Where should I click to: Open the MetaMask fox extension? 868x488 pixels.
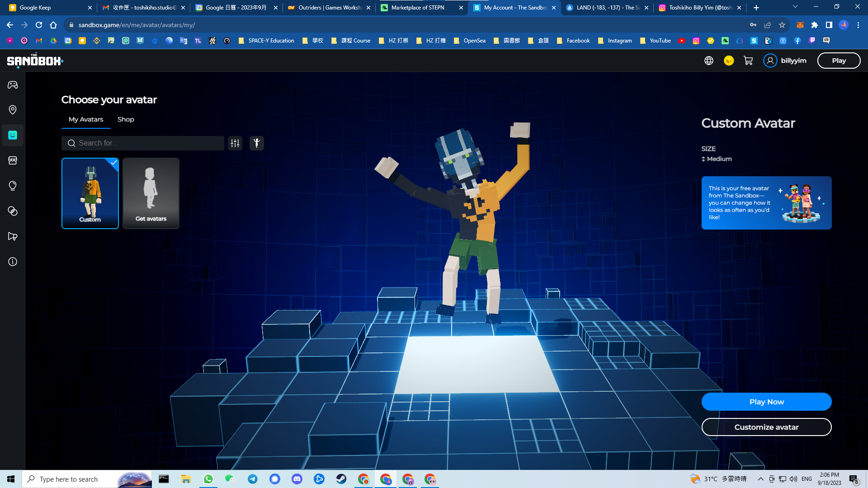pos(800,25)
